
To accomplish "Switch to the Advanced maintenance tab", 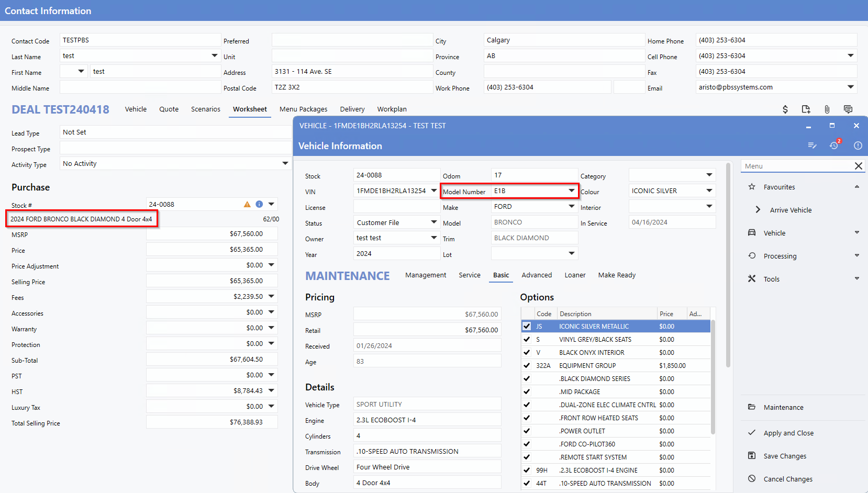I will 537,275.
